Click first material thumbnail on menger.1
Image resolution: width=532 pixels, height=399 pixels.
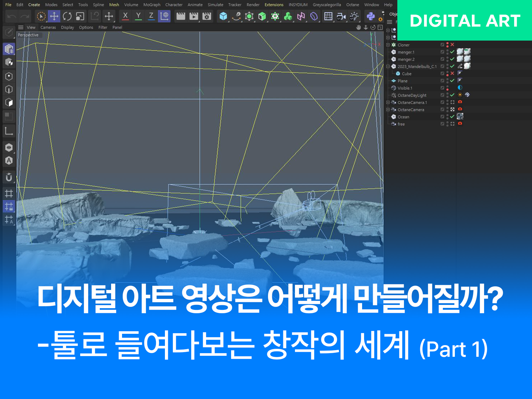(x=460, y=52)
